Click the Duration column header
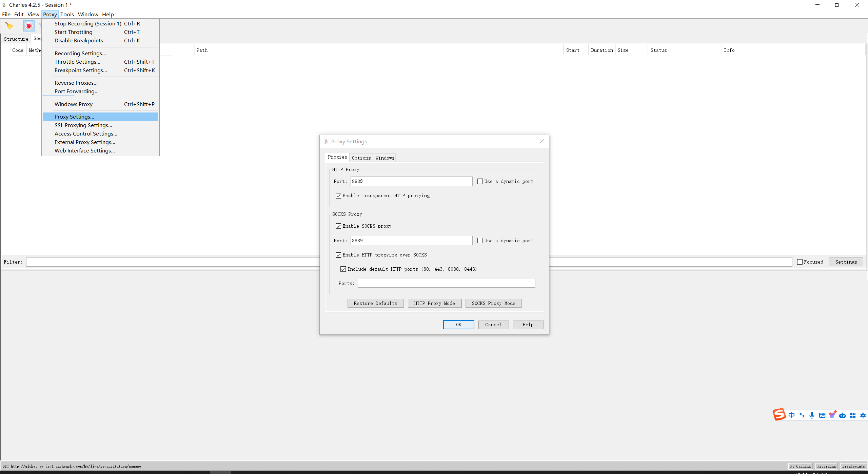This screenshot has height=474, width=868. point(602,50)
